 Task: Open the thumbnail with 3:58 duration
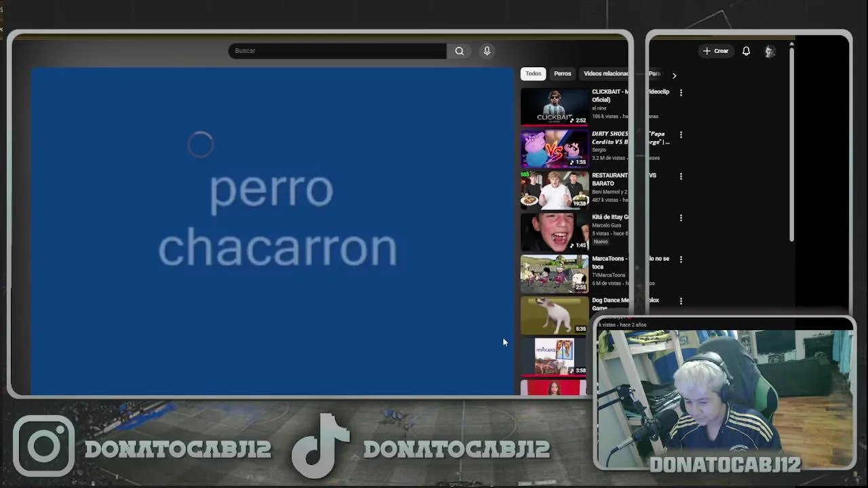pos(554,357)
